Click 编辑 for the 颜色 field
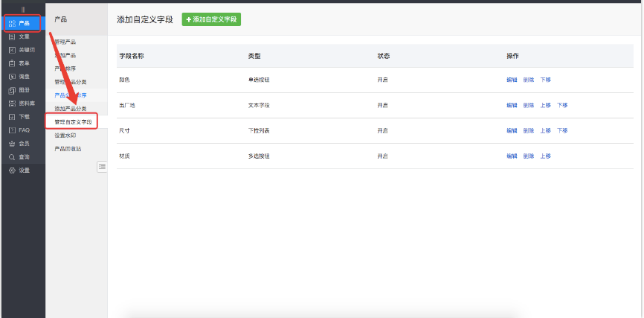The image size is (644, 318). click(512, 80)
